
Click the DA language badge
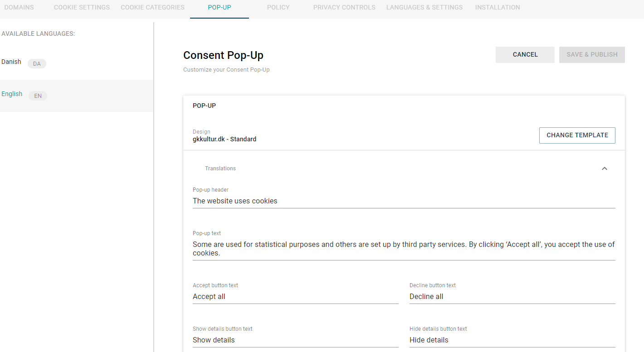pyautogui.click(x=37, y=64)
